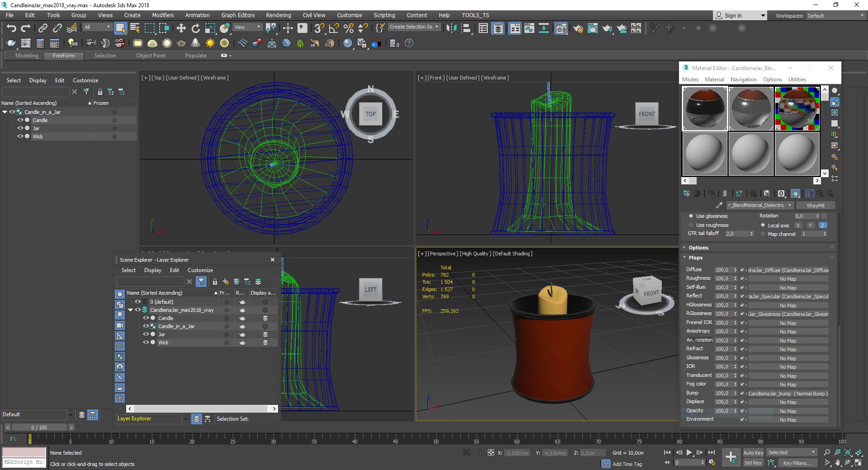
Task: Click the Sunlight icon in toolbar
Action: pos(210,43)
